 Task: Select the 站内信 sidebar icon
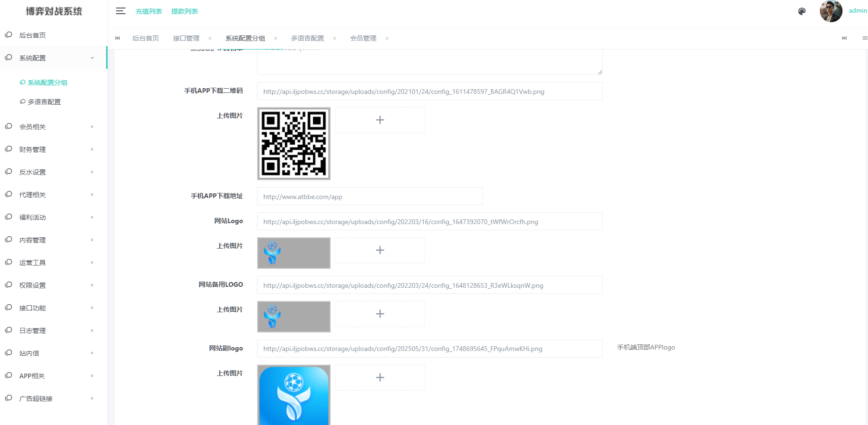tap(8, 353)
